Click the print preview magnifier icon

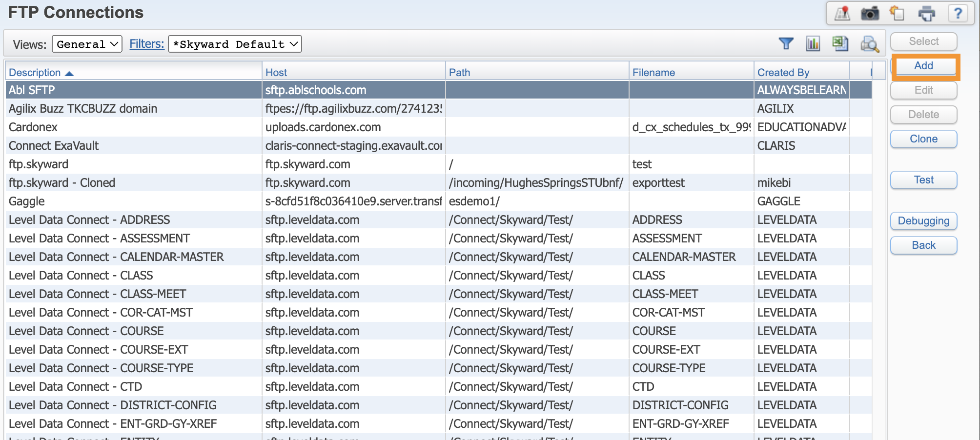click(x=870, y=44)
